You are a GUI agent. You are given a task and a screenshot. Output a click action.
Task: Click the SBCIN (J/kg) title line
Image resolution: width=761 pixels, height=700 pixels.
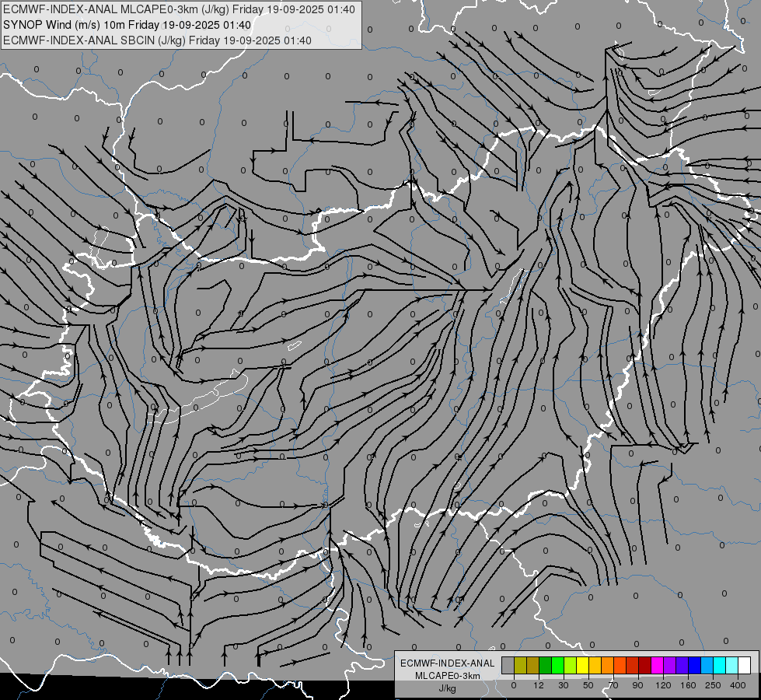tap(157, 40)
